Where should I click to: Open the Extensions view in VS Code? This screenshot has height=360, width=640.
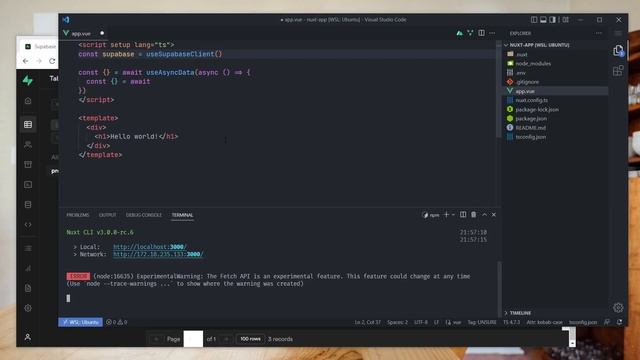coord(618,71)
